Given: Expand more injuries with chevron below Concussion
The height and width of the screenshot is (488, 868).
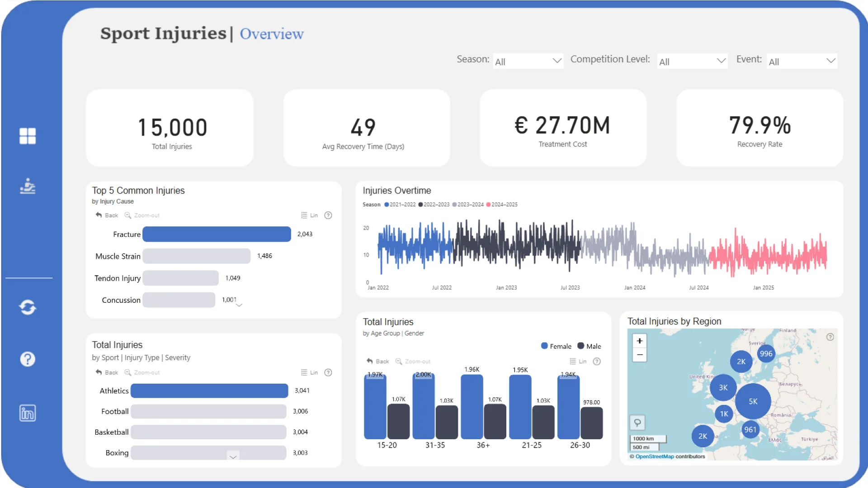Looking at the screenshot, I should tap(239, 305).
